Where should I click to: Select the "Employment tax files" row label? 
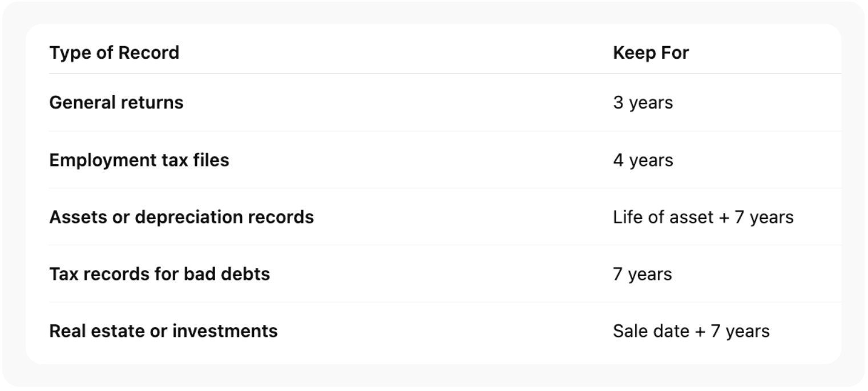[x=139, y=160]
